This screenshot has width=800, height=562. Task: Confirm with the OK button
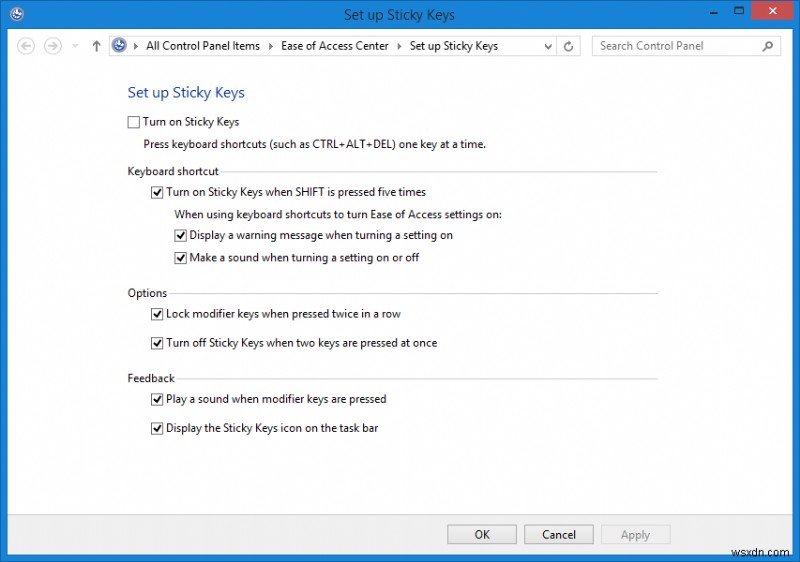[482, 534]
